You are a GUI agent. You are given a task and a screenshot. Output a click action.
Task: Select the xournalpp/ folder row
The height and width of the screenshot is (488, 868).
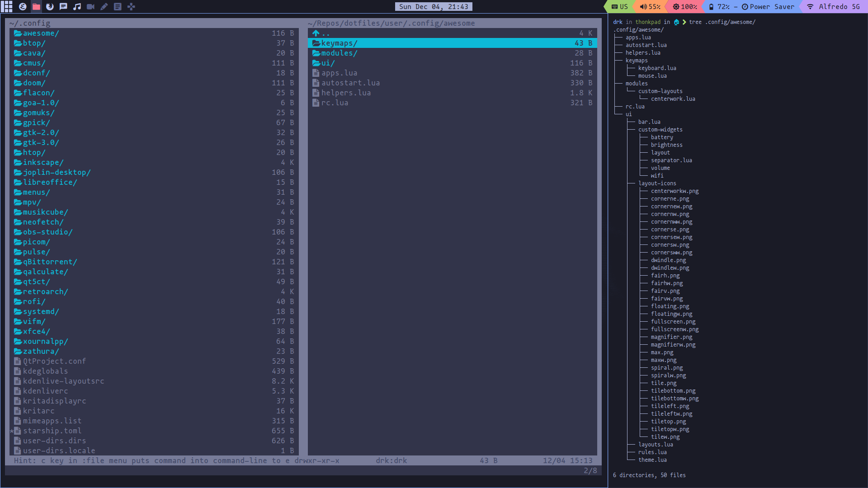[154, 341]
